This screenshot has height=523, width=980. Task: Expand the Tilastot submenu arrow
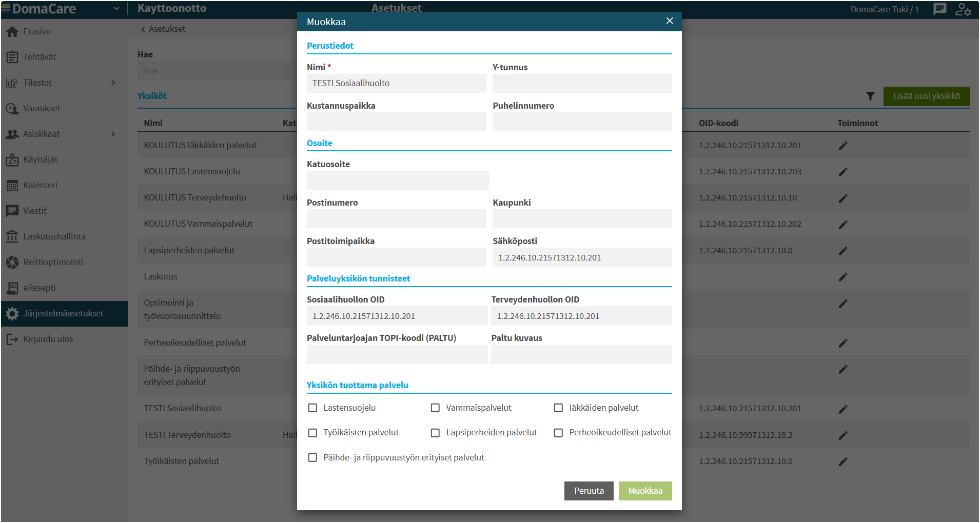113,83
